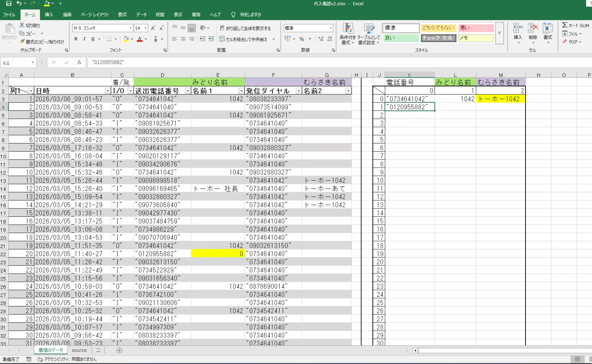Viewport: 592px width, 364px height.
Task: Click the Conditional Formatting icon
Action: [348, 29]
